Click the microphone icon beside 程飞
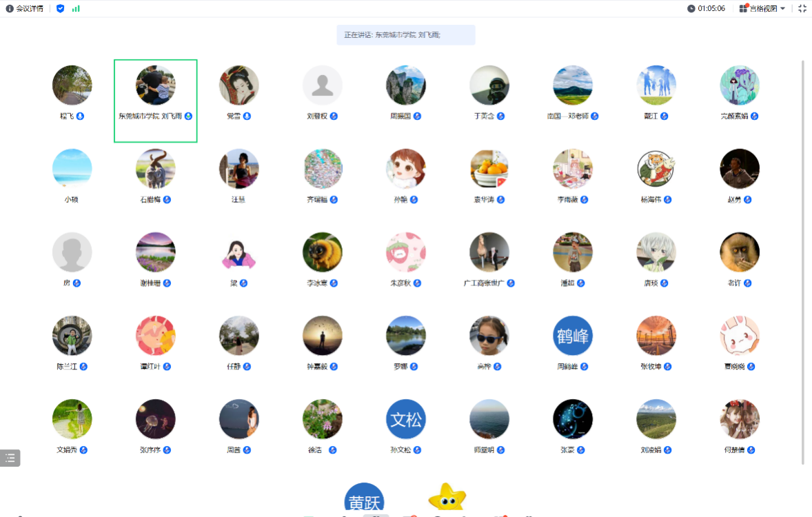The height and width of the screenshot is (517, 812). click(80, 116)
